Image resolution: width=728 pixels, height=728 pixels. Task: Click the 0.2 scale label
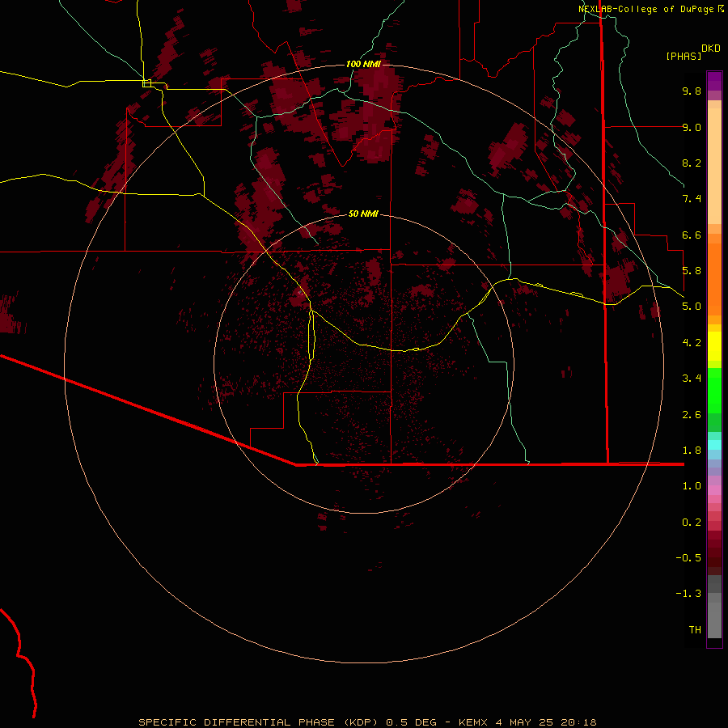point(692,523)
